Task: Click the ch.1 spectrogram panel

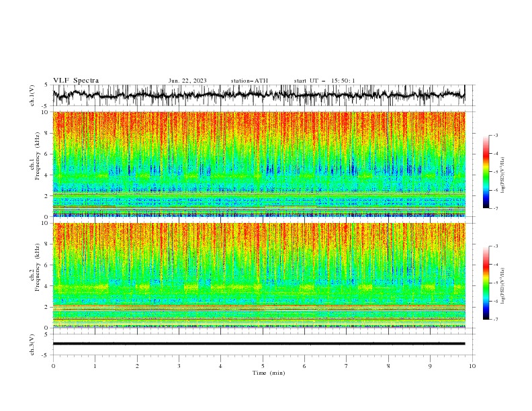Action: pyautogui.click(x=259, y=164)
